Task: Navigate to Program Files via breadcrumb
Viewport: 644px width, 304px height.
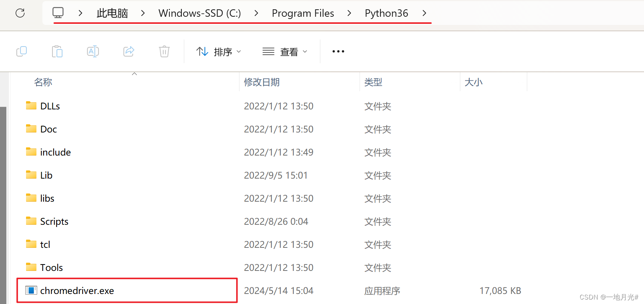Action: point(303,13)
